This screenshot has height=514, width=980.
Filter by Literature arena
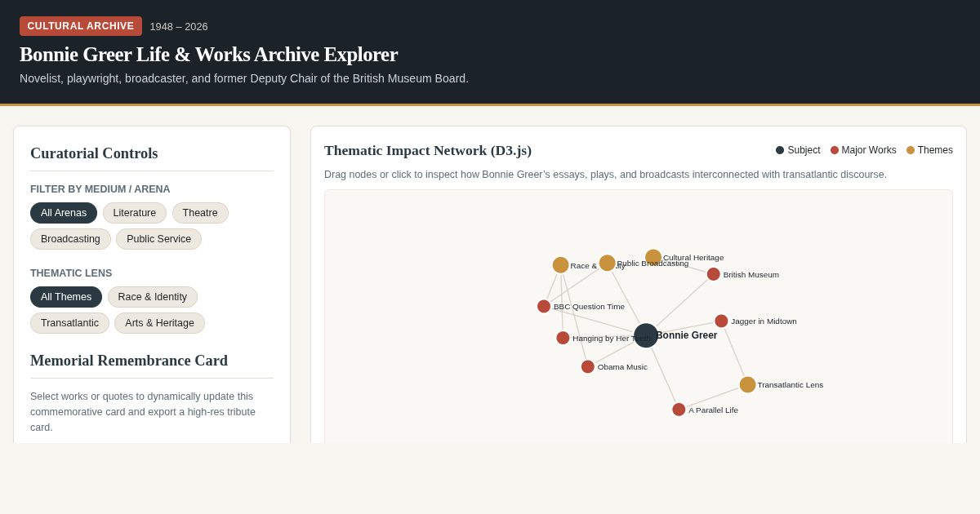(x=135, y=213)
